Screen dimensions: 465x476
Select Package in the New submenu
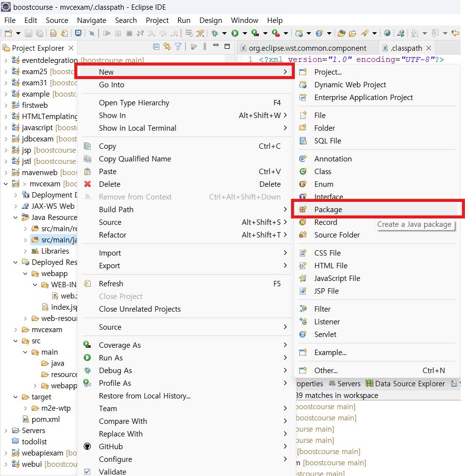tap(377, 209)
